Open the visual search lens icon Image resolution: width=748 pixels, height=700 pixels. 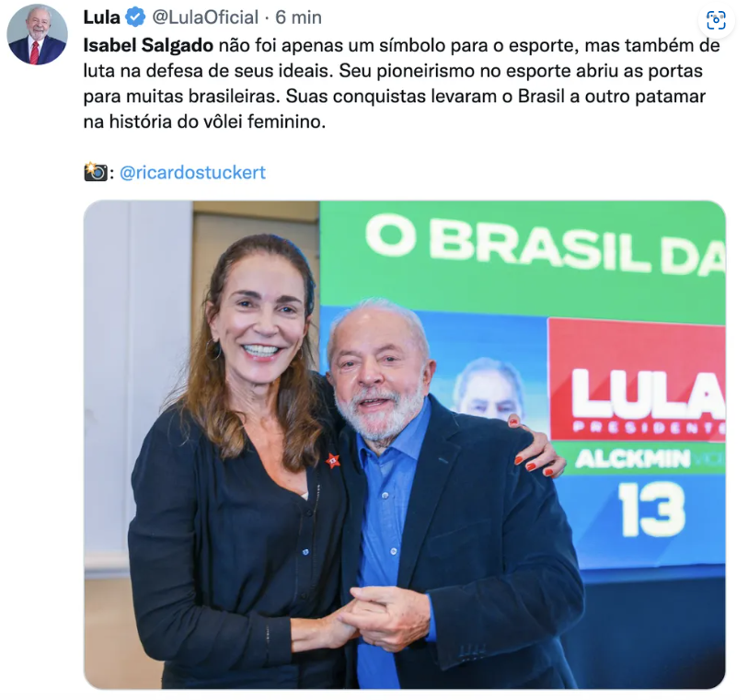716,20
